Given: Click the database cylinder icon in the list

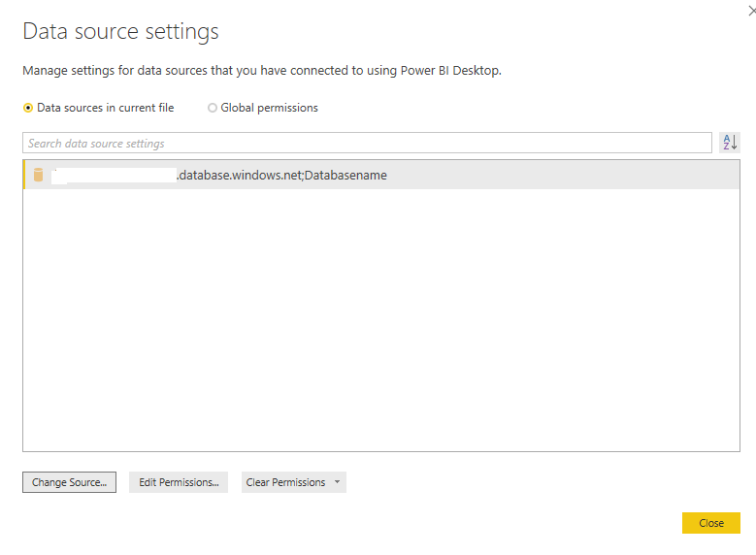Looking at the screenshot, I should [39, 175].
